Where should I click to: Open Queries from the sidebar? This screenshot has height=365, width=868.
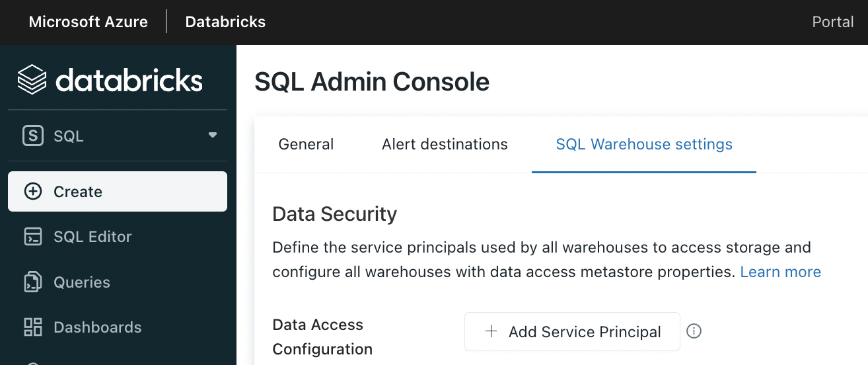[118, 282]
